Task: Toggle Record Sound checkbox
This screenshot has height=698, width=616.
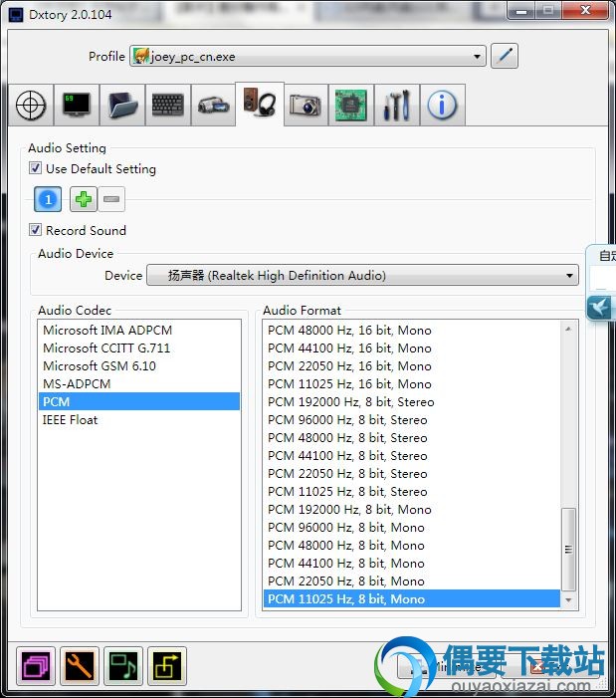Action: [35, 230]
